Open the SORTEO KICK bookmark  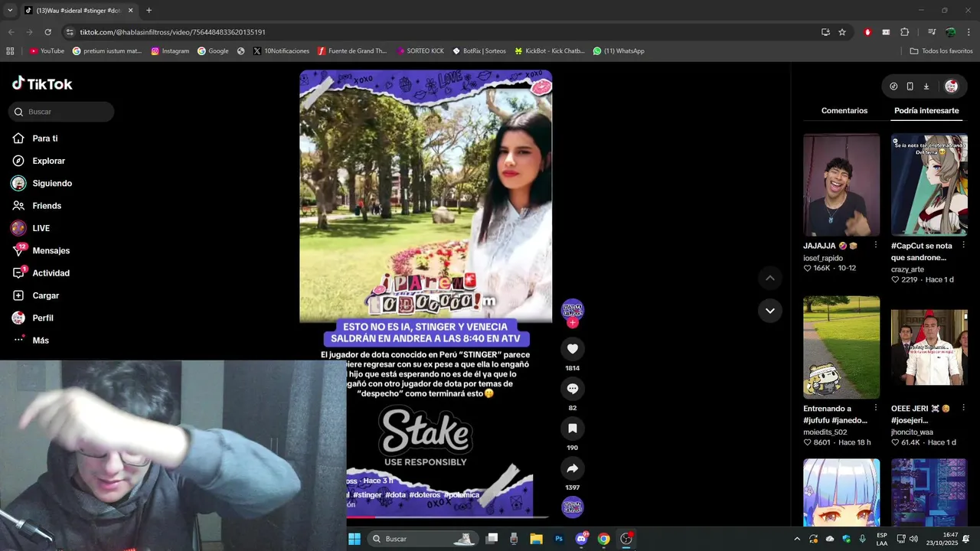(420, 51)
